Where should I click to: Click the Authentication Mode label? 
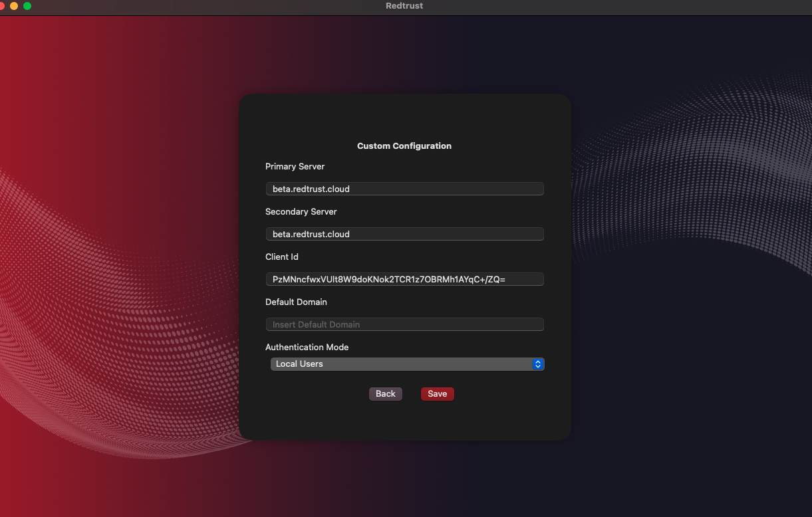click(x=307, y=347)
